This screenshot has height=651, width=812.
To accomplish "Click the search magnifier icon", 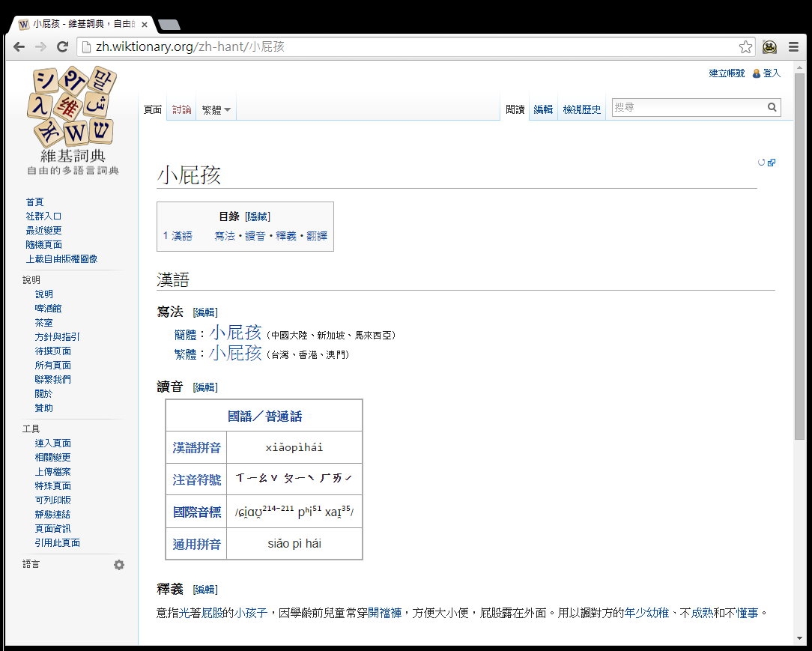I will pyautogui.click(x=772, y=107).
